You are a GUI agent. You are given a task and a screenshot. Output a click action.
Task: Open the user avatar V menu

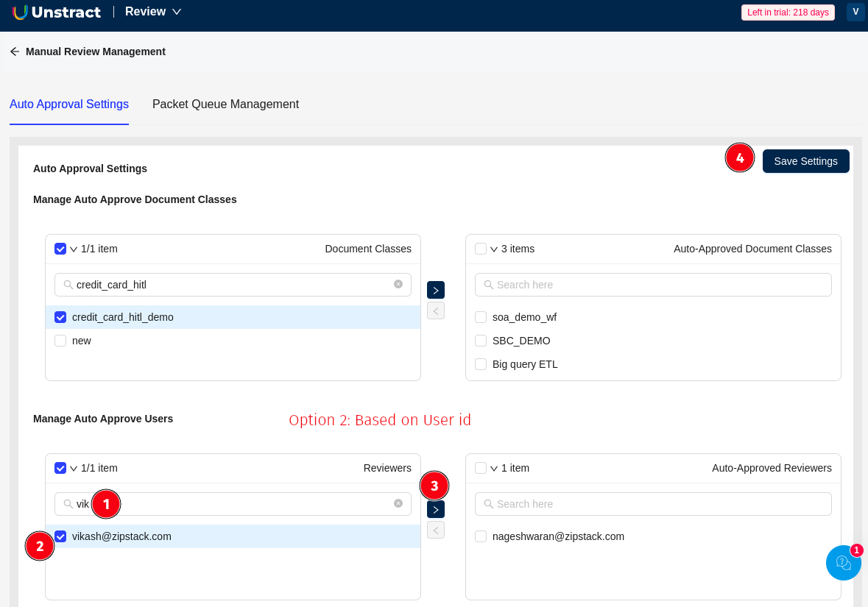click(x=855, y=12)
